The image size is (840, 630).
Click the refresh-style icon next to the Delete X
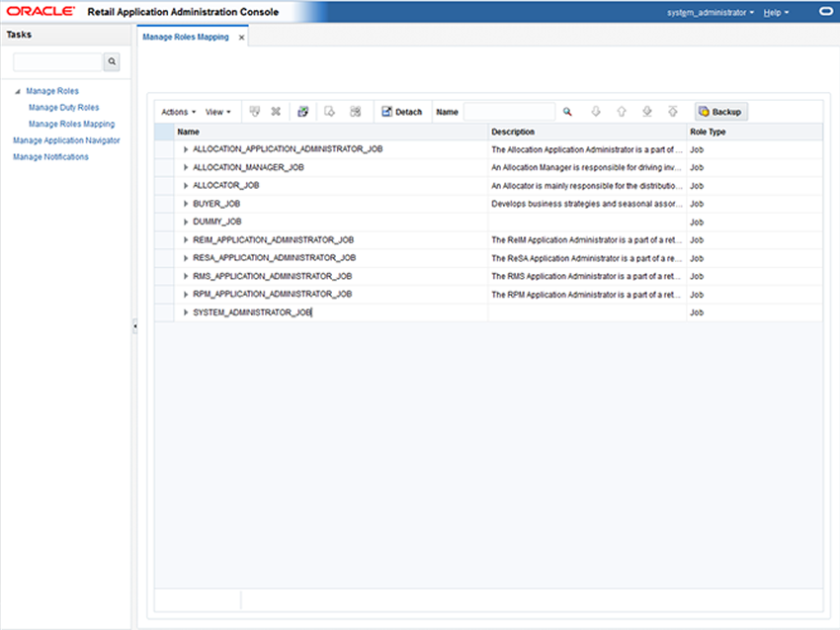click(303, 112)
